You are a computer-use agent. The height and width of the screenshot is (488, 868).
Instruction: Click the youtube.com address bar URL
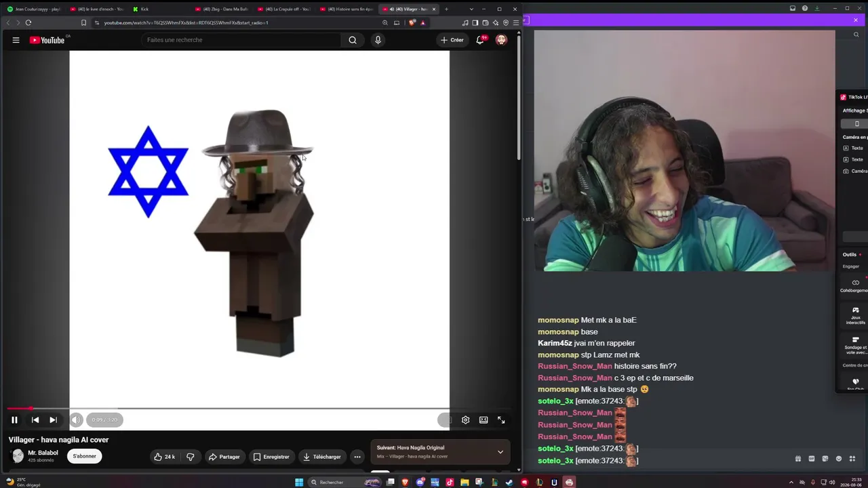(x=186, y=22)
